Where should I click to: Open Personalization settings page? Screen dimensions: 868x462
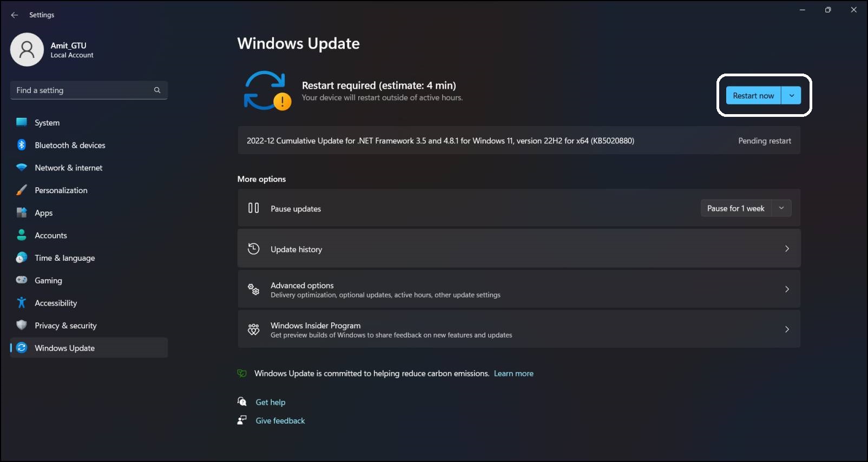click(89, 190)
